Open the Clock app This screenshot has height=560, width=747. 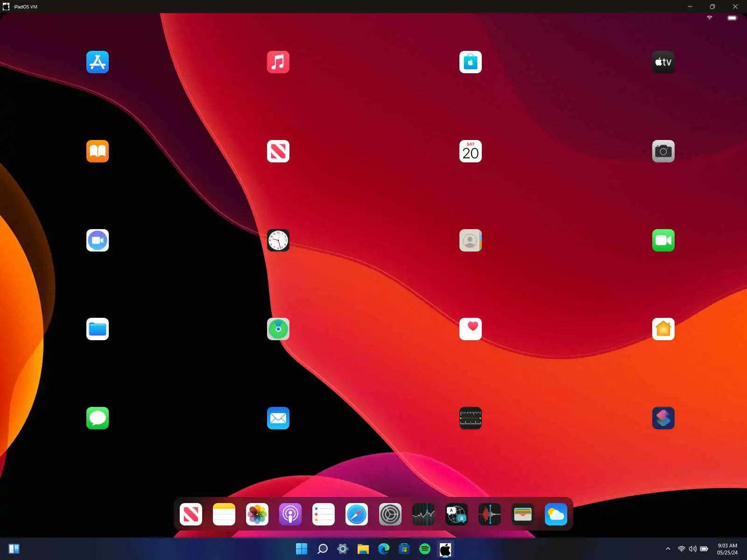pyautogui.click(x=278, y=240)
